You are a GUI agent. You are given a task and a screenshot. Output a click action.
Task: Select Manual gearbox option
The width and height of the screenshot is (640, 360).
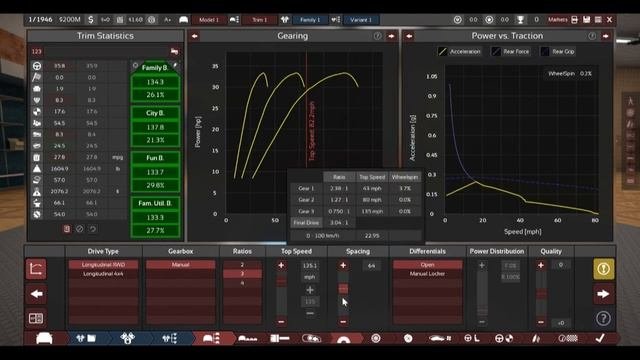pyautogui.click(x=180, y=264)
